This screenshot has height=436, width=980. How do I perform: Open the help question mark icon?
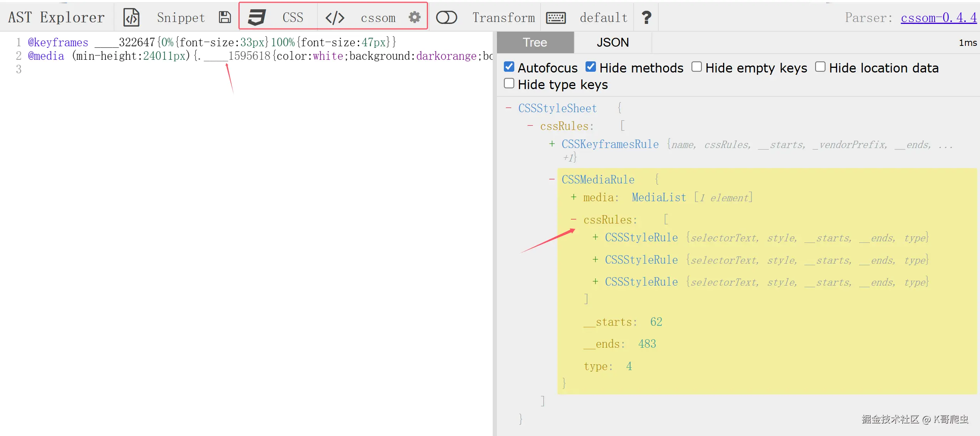pyautogui.click(x=646, y=17)
